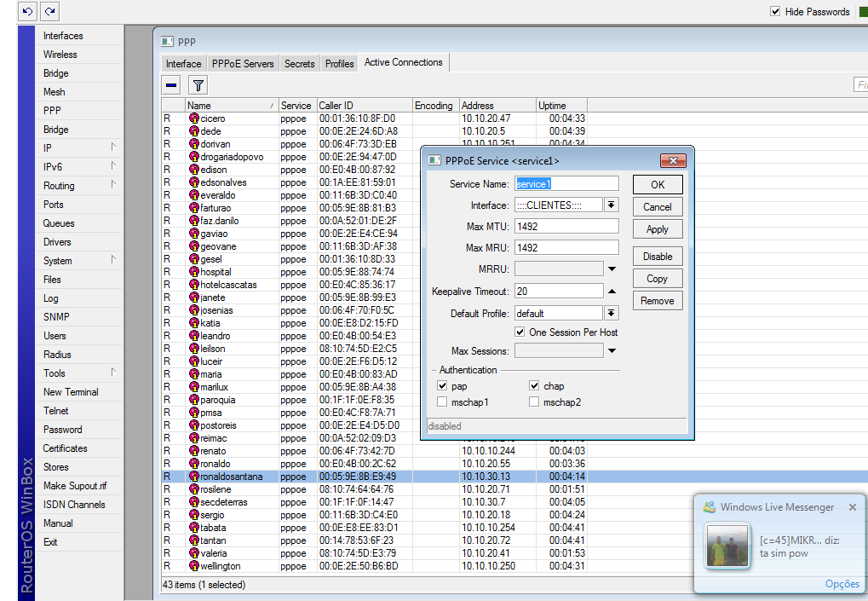Click the user icon beside cicero
This screenshot has height=601, width=868.
click(194, 118)
